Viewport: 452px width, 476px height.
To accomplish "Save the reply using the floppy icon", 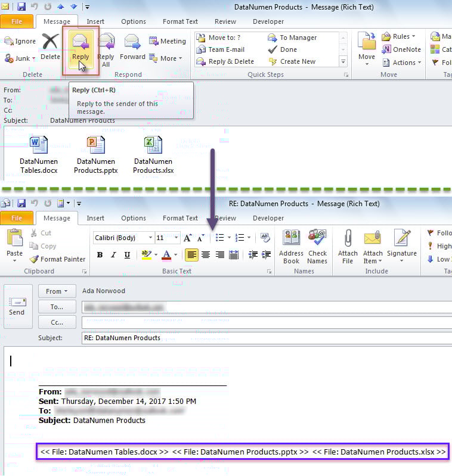I will tap(21, 203).
